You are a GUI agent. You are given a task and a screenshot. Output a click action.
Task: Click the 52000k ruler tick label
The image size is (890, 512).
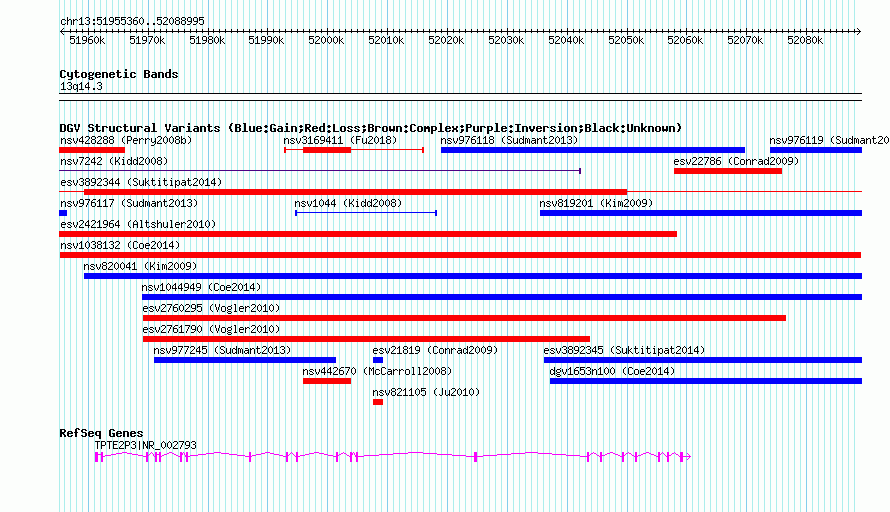pyautogui.click(x=326, y=40)
